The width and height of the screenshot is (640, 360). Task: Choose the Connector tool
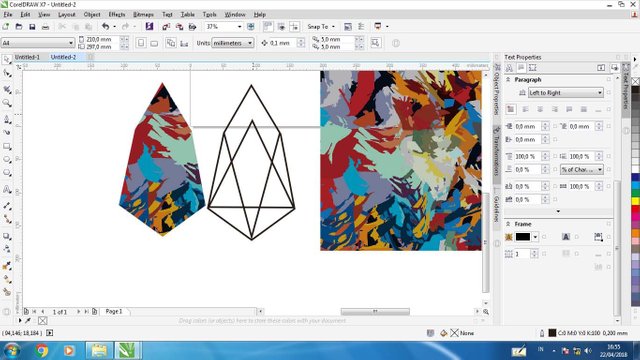[x=7, y=219]
